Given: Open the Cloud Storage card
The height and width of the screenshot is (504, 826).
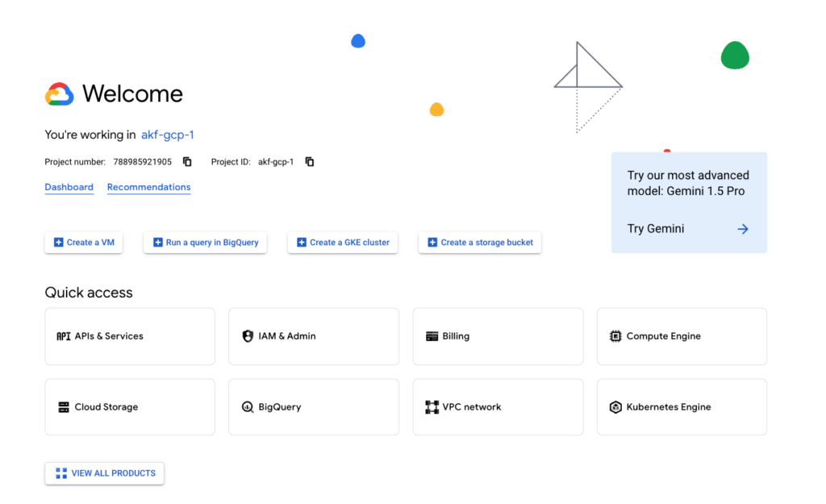Looking at the screenshot, I should 130,407.
